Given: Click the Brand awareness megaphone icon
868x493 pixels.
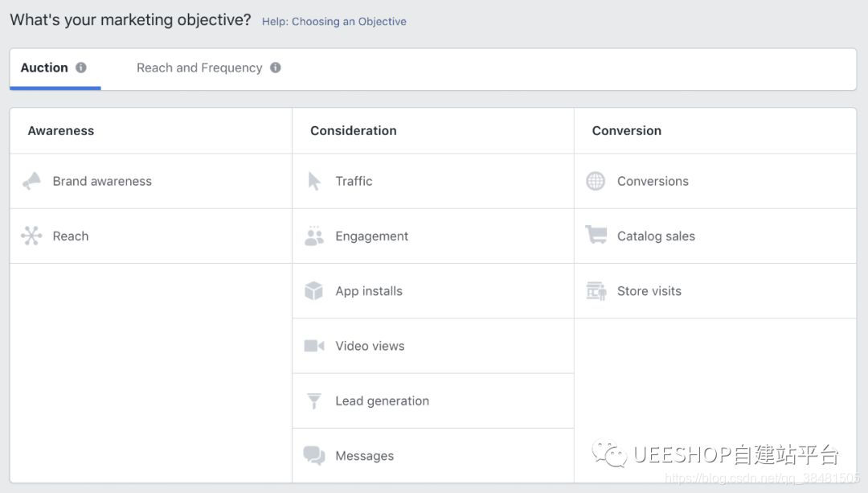Looking at the screenshot, I should 31,181.
